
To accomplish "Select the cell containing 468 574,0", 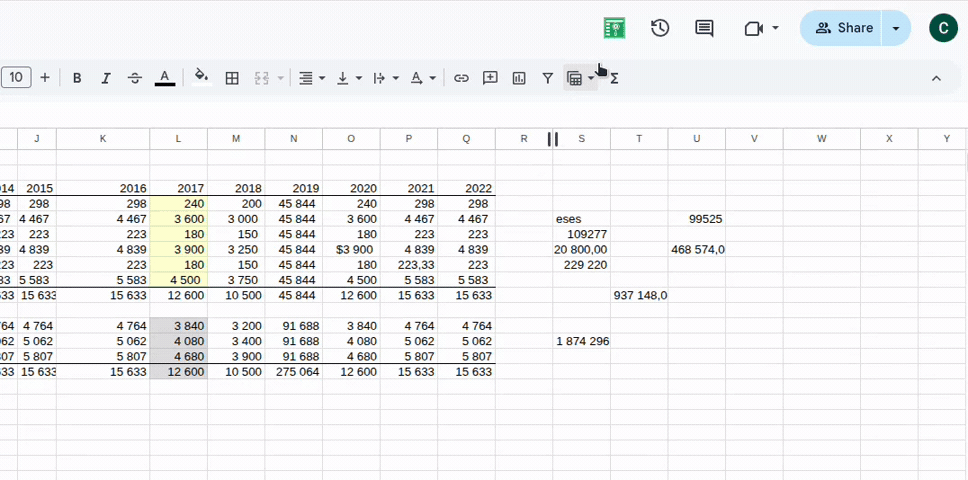I will (x=696, y=249).
